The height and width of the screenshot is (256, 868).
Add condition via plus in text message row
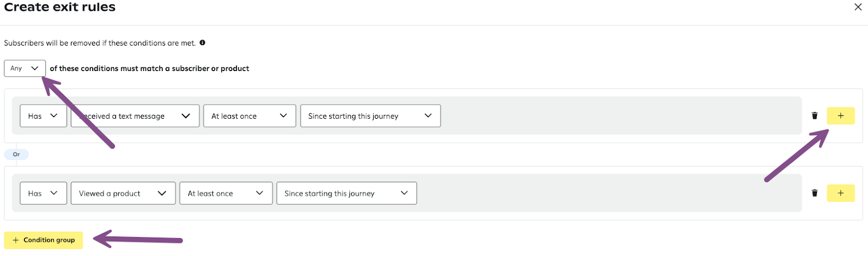tap(840, 116)
